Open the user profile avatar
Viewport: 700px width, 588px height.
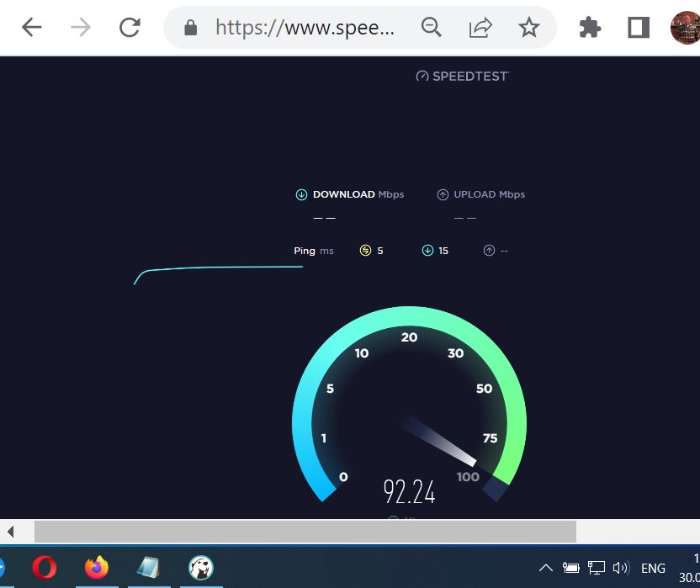click(x=686, y=28)
